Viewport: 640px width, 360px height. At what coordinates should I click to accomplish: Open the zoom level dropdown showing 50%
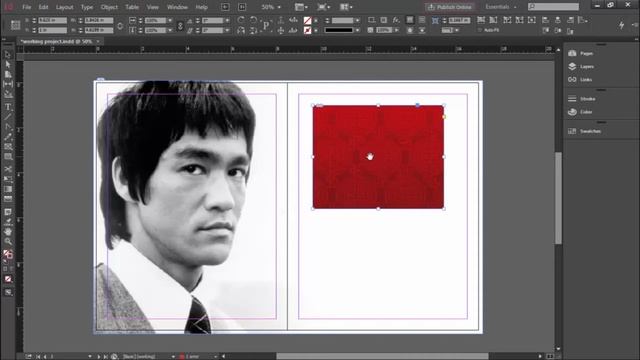(279, 7)
